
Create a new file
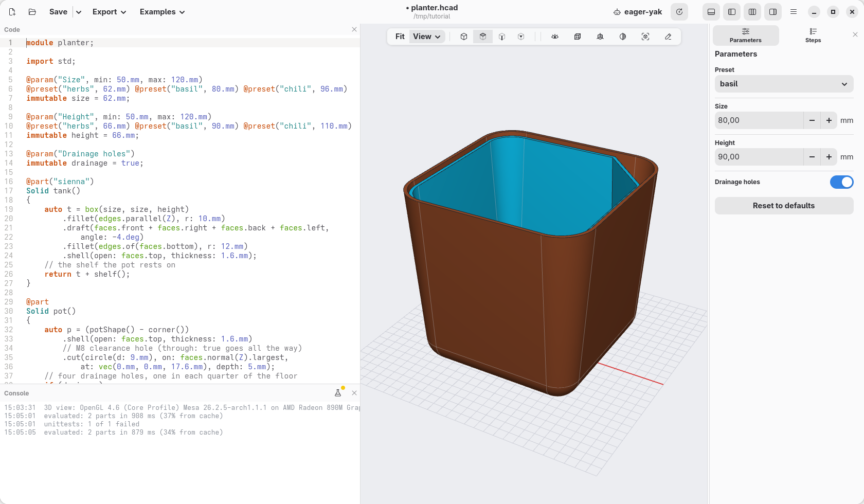(12, 12)
